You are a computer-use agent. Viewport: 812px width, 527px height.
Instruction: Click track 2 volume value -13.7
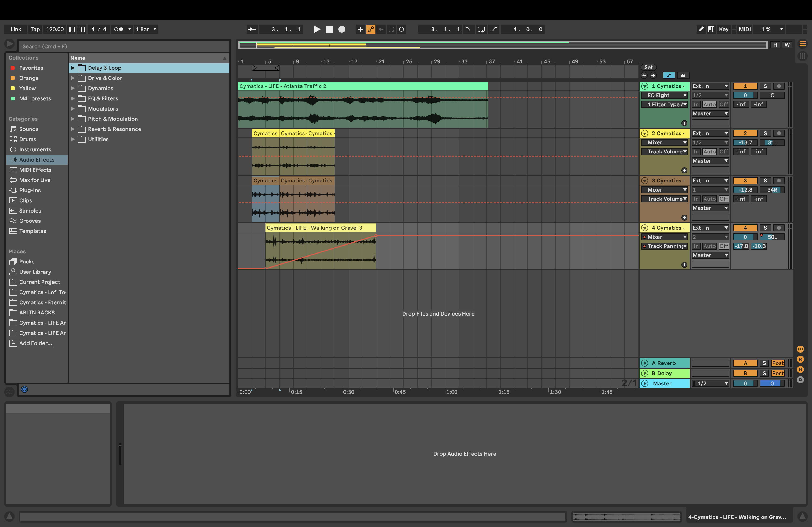[x=745, y=143]
